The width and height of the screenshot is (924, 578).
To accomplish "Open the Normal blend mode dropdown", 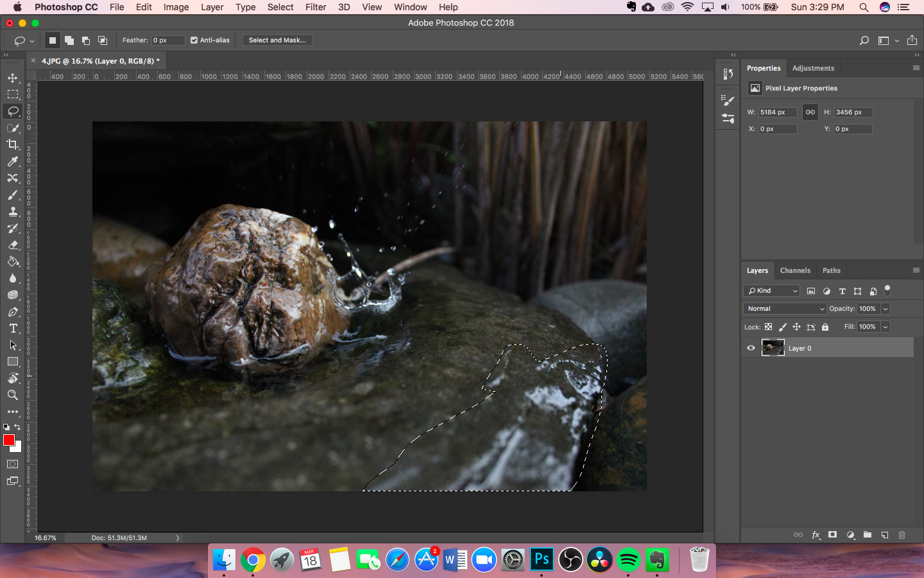I will (785, 309).
